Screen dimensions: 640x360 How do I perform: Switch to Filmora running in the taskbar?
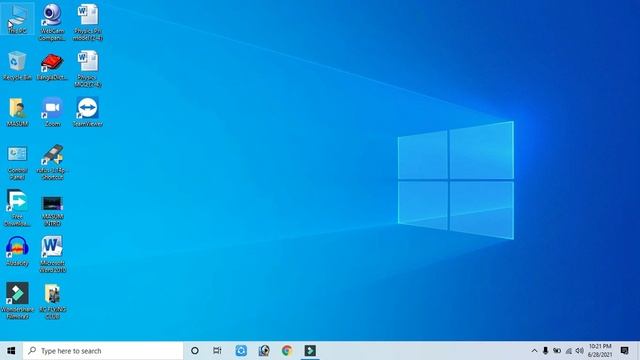tap(310, 351)
